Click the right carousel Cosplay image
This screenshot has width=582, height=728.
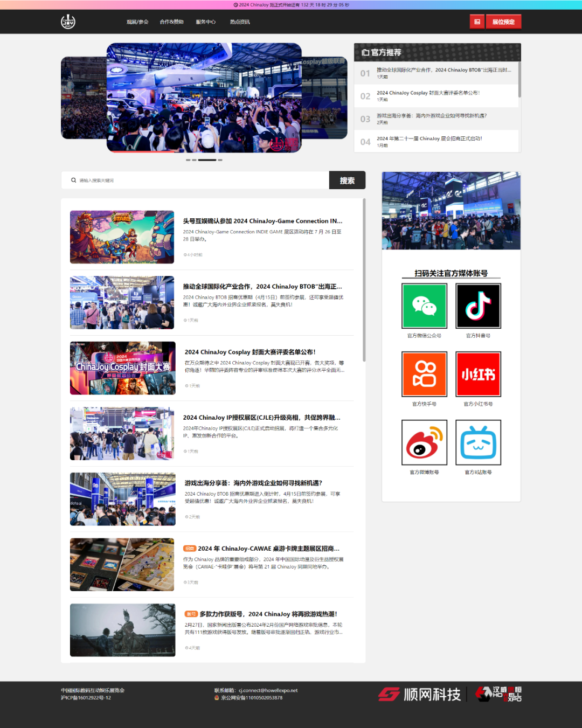pos(324,98)
